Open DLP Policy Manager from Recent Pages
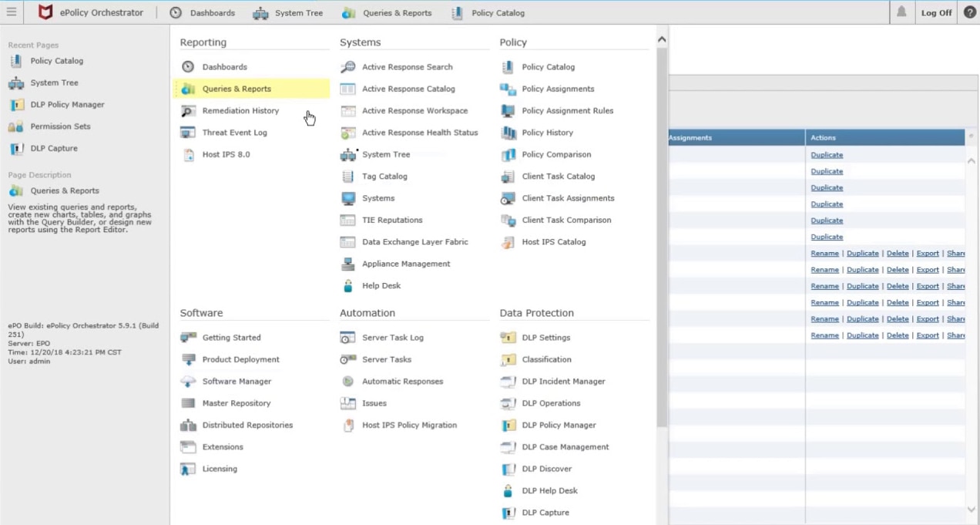Image resolution: width=980 pixels, height=525 pixels. [67, 104]
